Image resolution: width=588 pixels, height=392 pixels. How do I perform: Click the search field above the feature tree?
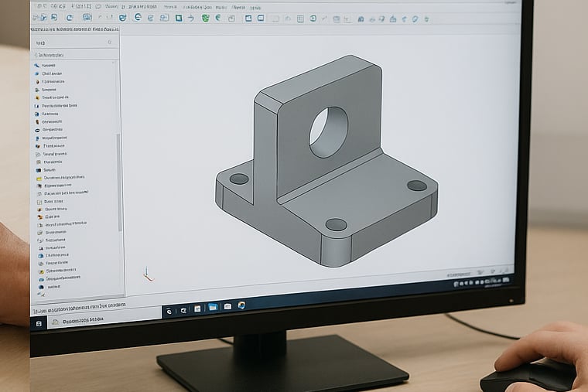coord(74,43)
